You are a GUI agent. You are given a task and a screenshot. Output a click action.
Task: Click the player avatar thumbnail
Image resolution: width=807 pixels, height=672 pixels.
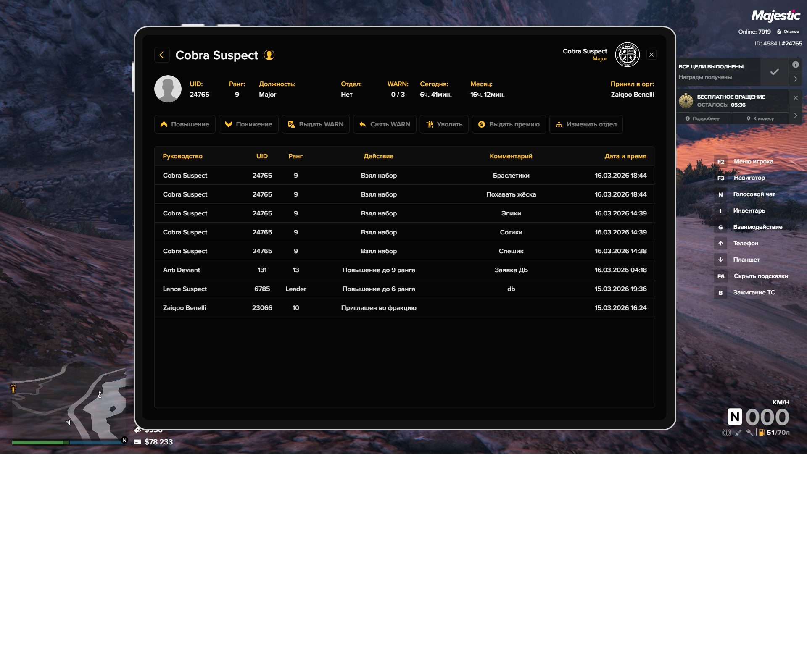[168, 89]
